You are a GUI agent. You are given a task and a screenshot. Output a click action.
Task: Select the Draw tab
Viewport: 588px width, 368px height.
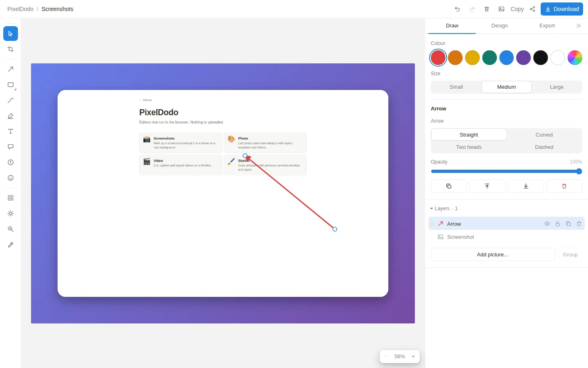[x=452, y=26]
